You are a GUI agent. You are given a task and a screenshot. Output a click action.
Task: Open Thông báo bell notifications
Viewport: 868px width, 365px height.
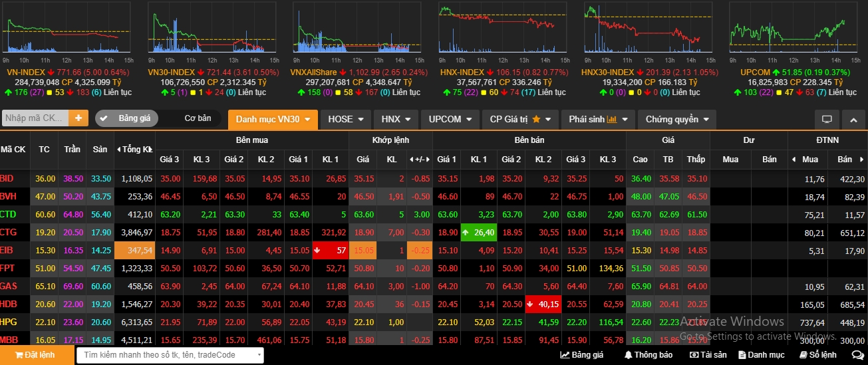click(649, 355)
